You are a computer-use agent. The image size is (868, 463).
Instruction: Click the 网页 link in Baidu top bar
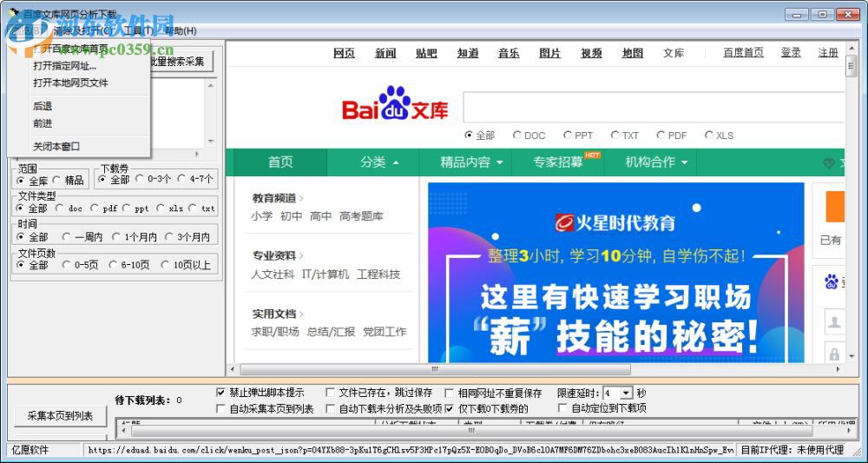344,53
